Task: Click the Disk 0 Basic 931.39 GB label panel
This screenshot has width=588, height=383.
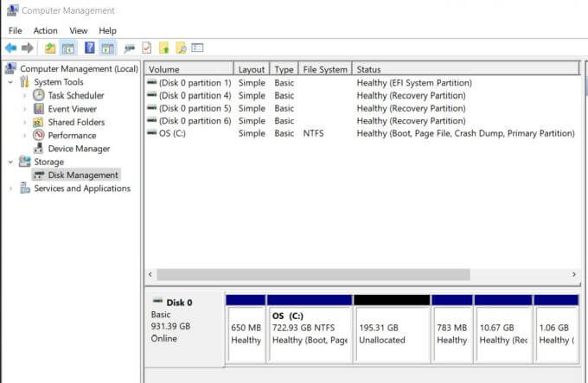Action: tap(184, 328)
